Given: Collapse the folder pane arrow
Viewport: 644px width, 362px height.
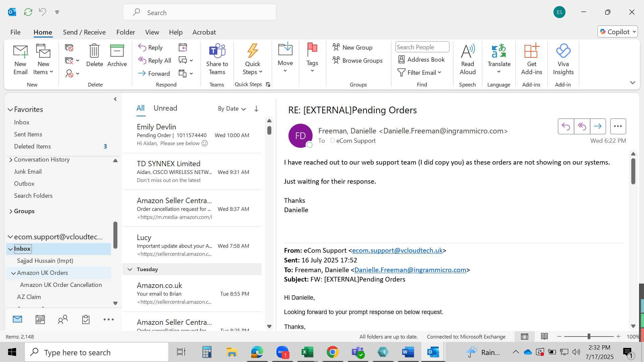Looking at the screenshot, I should (x=115, y=99).
